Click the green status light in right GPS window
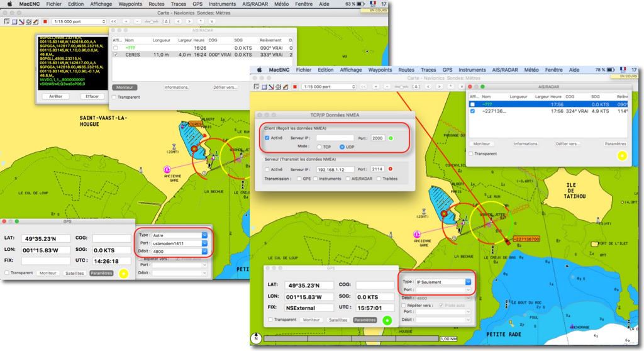This screenshot has height=351, width=644. (x=387, y=320)
